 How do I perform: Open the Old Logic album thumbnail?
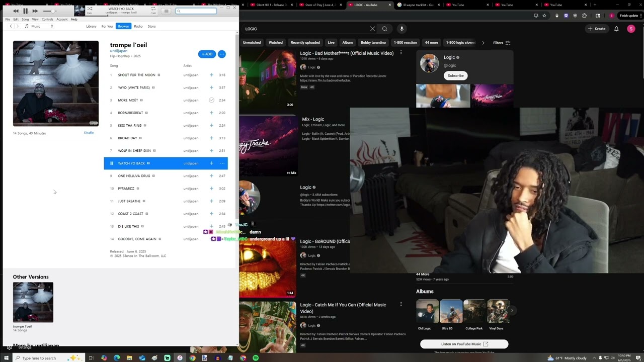tap(427, 311)
